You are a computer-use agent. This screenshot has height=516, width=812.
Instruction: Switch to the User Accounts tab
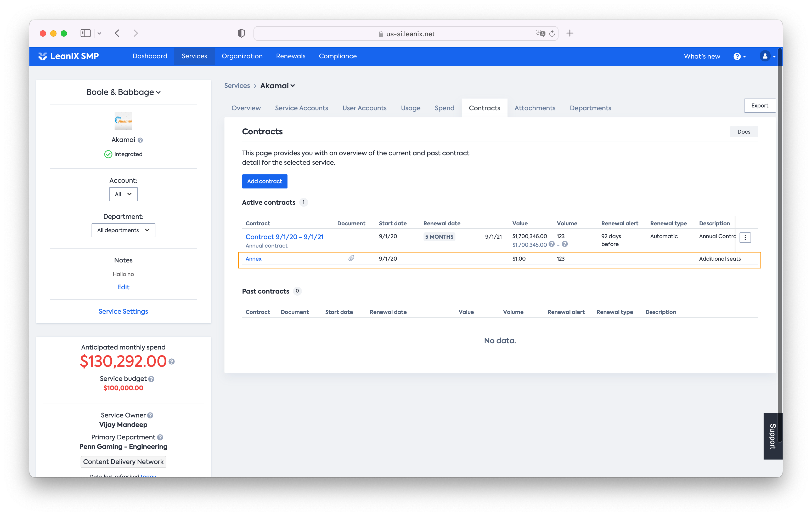click(x=364, y=108)
